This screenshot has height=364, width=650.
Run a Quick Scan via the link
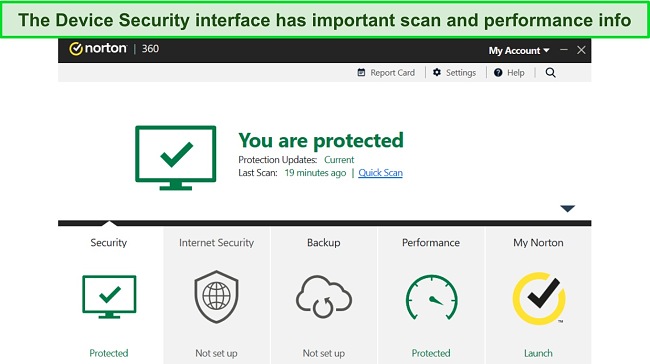(x=381, y=172)
